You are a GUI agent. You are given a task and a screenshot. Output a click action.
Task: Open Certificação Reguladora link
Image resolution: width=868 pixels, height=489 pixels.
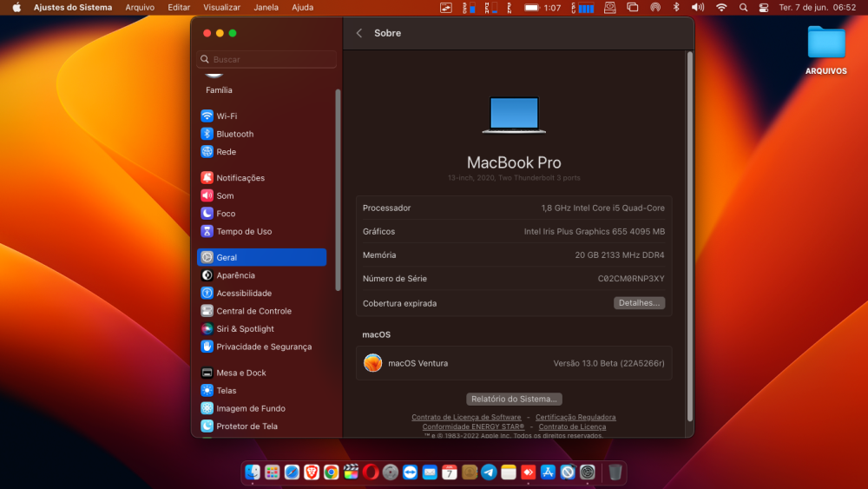pyautogui.click(x=575, y=417)
